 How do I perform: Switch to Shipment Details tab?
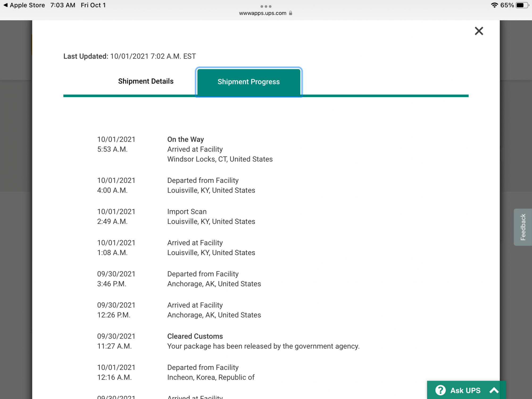tap(146, 81)
